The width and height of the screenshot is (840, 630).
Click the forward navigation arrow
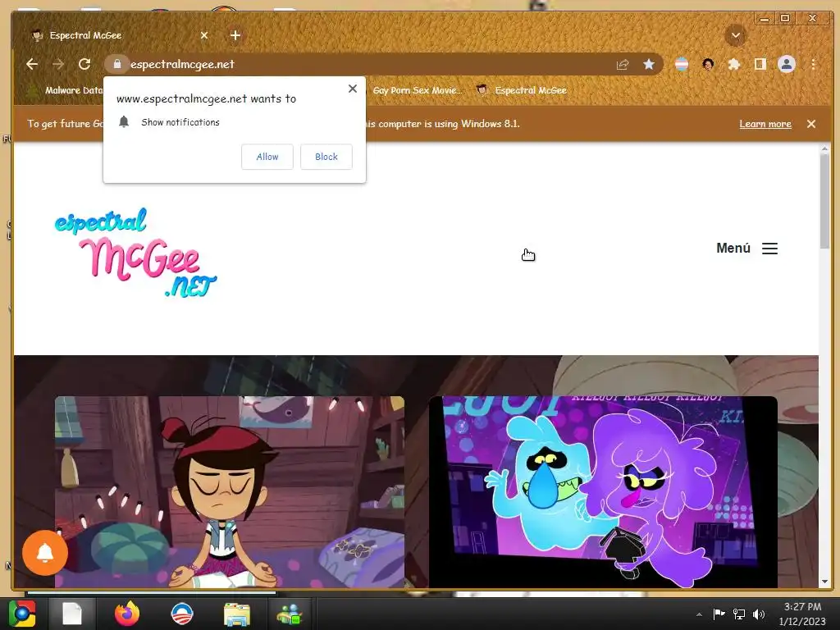(x=58, y=64)
